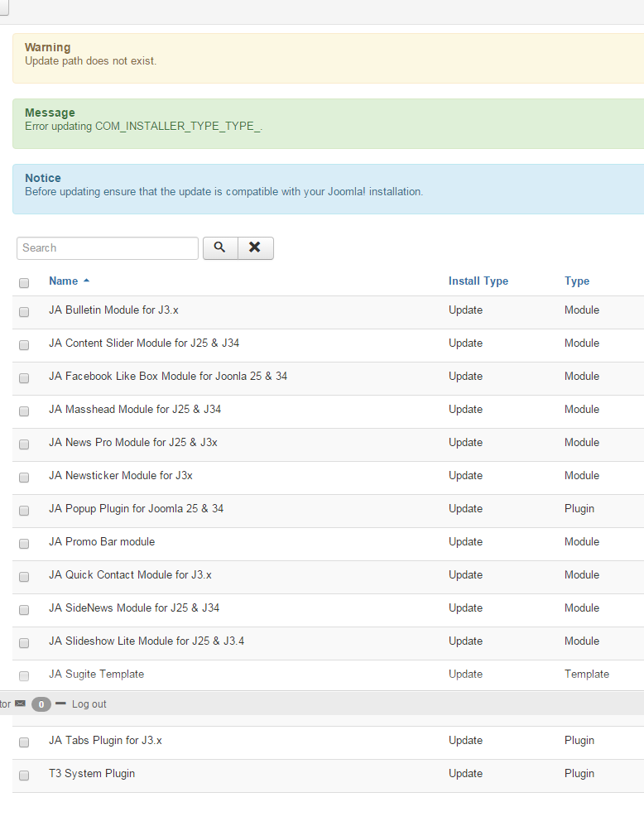The image size is (644, 826).
Task: Click the magnifier search button
Action: click(x=220, y=247)
